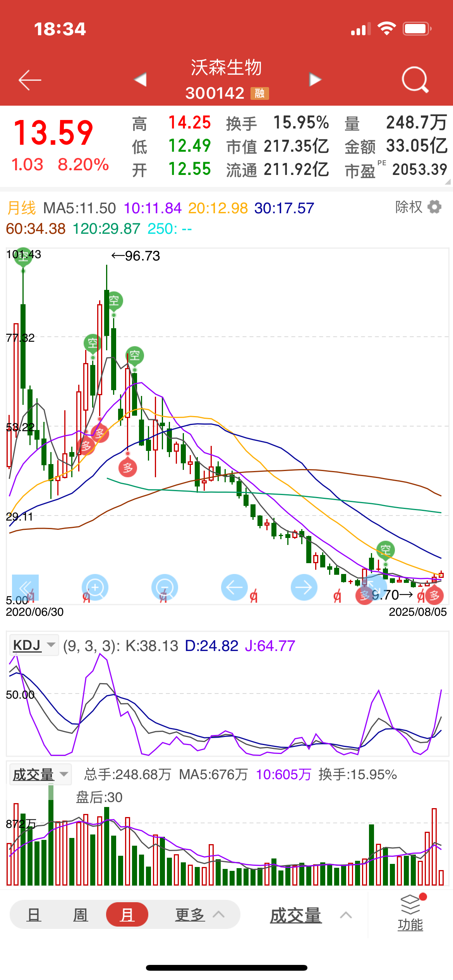The width and height of the screenshot is (453, 980).
Task: Tap the KDJ J:64.77 value
Action: tap(270, 646)
